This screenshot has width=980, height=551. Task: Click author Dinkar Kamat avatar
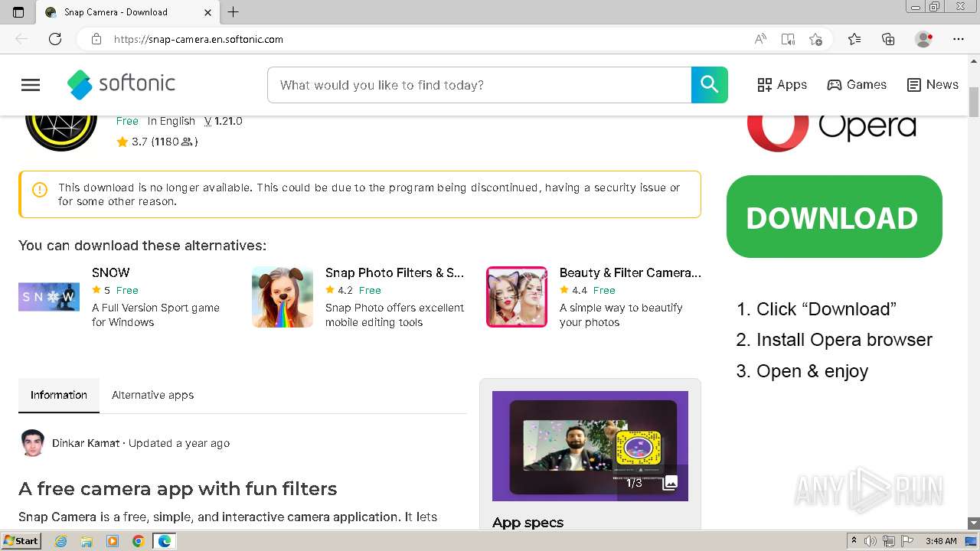click(32, 443)
